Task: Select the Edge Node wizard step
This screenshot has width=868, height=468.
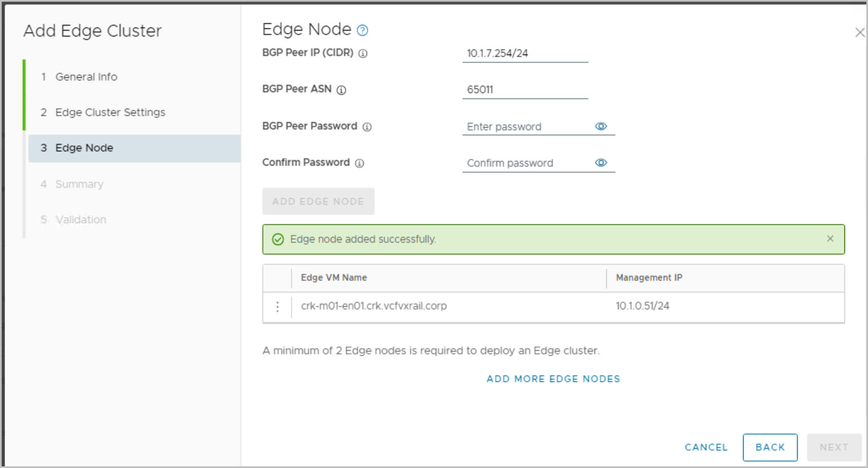Action: (84, 148)
